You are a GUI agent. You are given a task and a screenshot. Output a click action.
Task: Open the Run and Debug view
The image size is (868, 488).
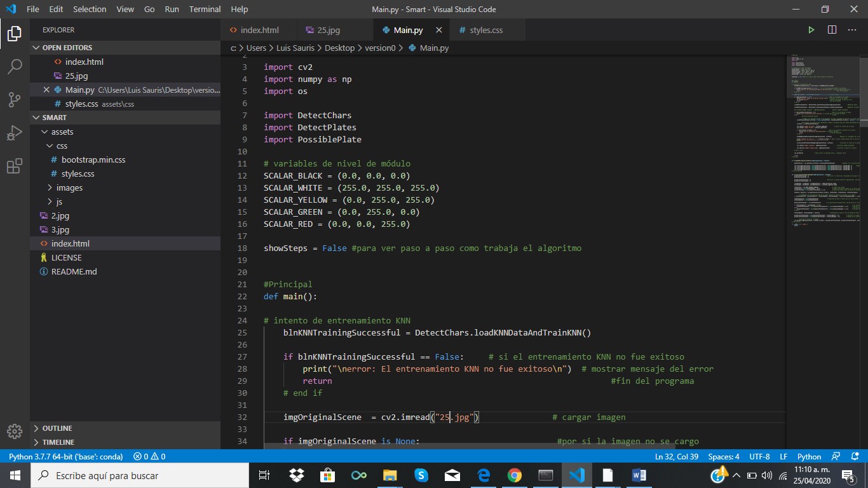click(x=15, y=133)
